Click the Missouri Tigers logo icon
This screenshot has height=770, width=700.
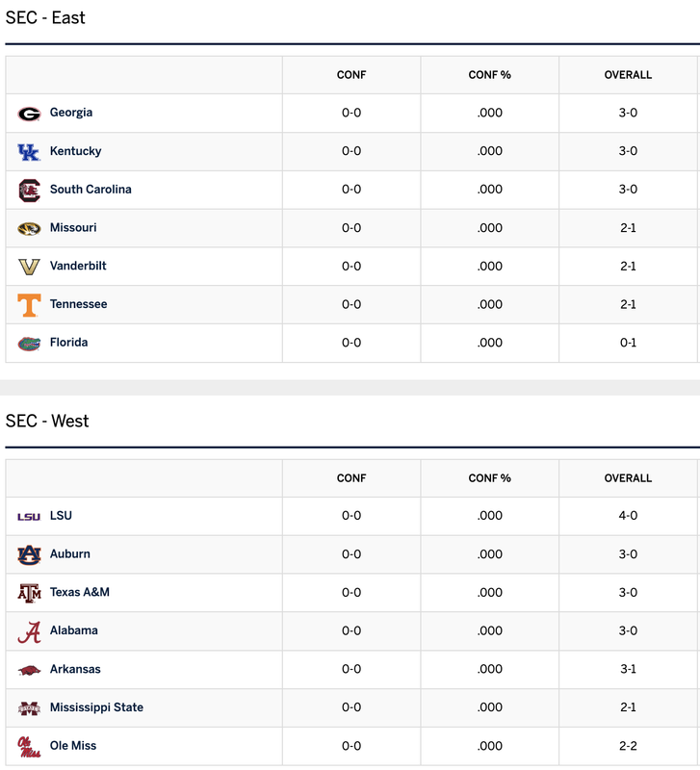(x=29, y=228)
